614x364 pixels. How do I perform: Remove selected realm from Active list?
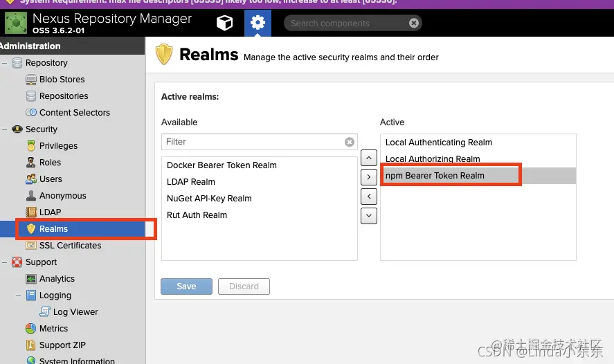click(369, 197)
